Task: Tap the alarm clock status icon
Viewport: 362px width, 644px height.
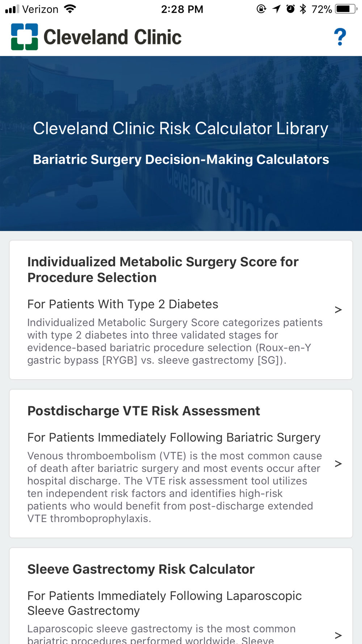Action: point(290,9)
